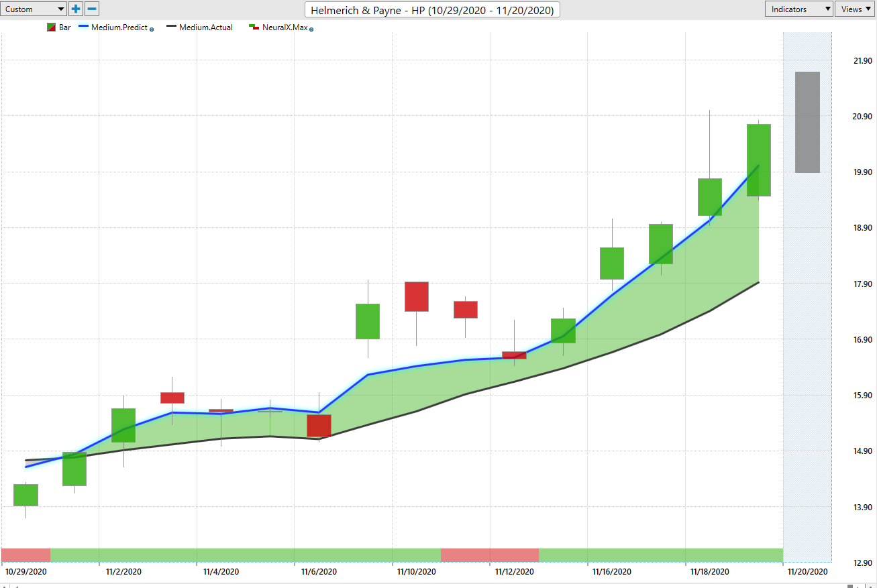877x588 pixels.
Task: Select the Medium.Actual legend entry
Action: (199, 27)
